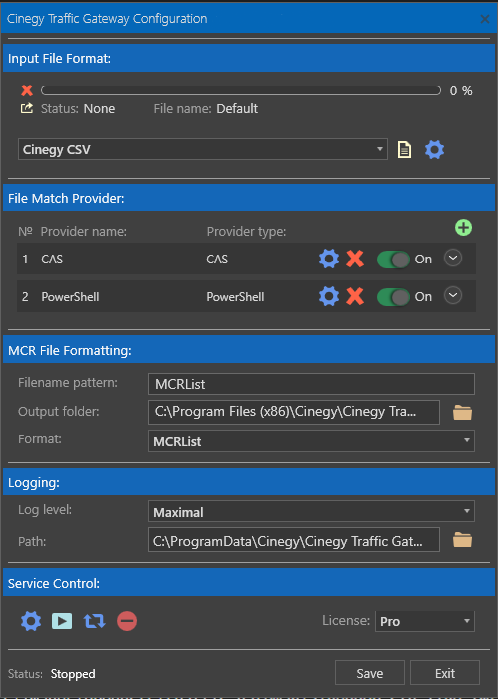Open service settings gear in Service Control

[31, 621]
